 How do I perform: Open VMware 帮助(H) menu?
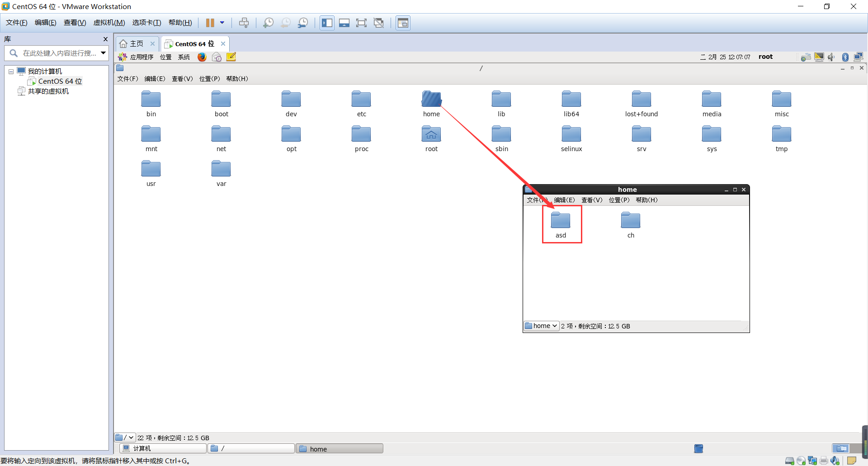180,23
